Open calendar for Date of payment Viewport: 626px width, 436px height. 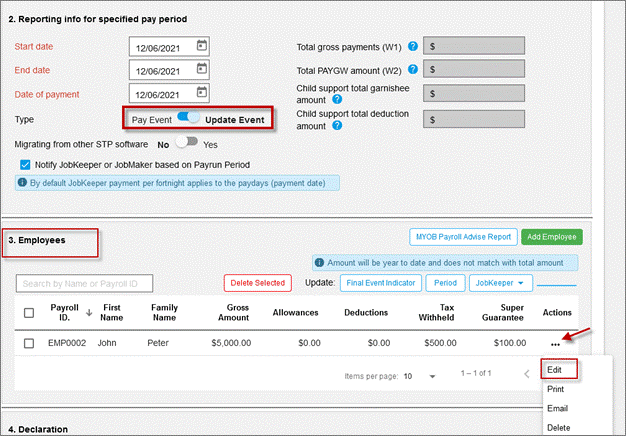coord(201,95)
